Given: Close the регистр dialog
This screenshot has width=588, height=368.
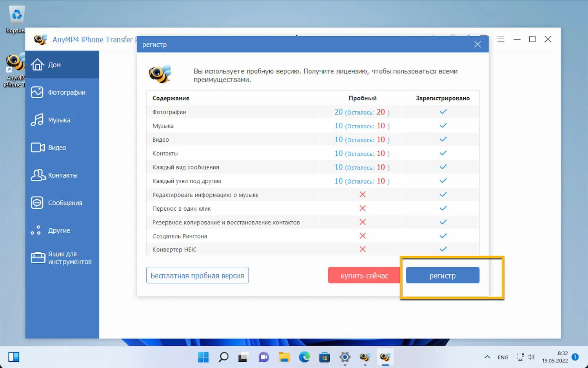Looking at the screenshot, I should tap(477, 44).
